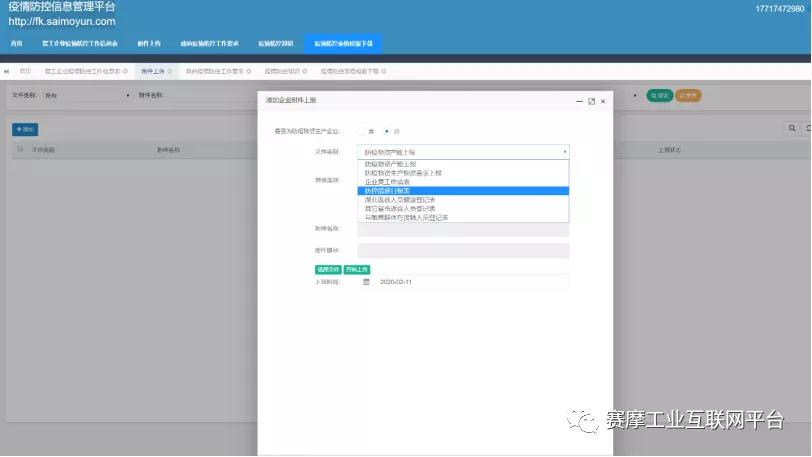Select the 是 radio button
The image size is (812, 457).
362,131
